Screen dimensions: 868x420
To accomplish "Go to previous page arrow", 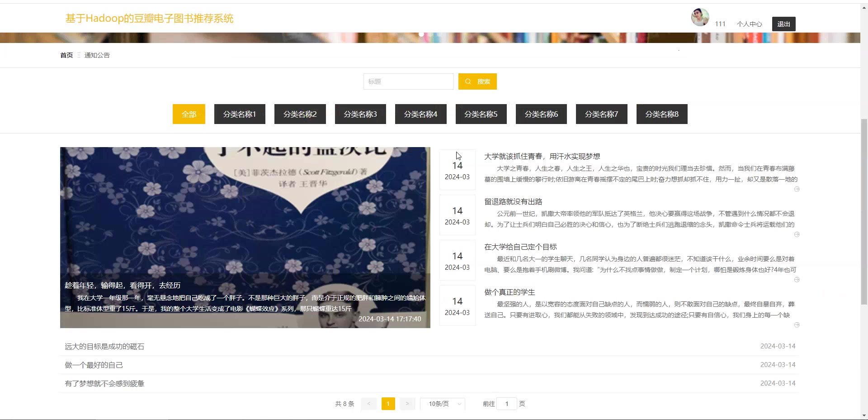I will tap(369, 404).
